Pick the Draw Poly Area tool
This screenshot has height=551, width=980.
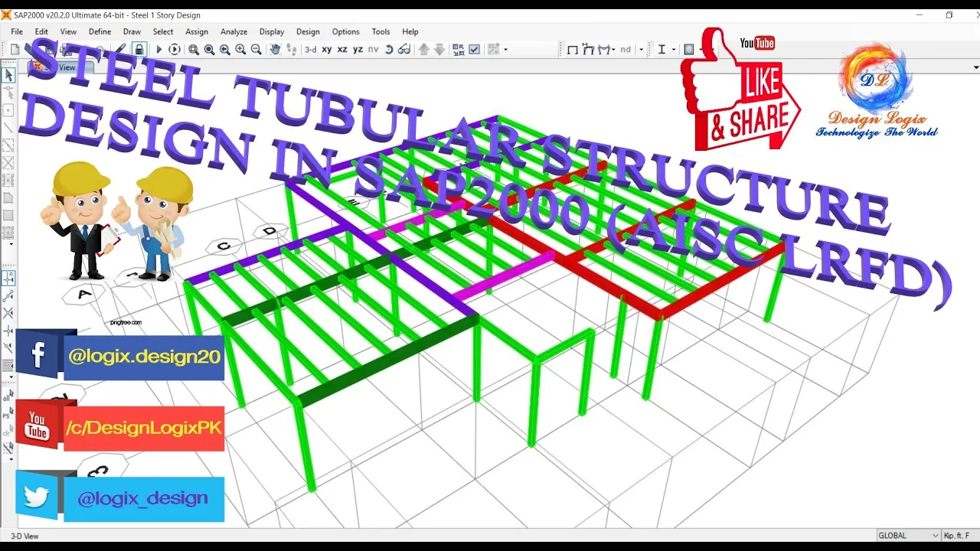point(8,198)
